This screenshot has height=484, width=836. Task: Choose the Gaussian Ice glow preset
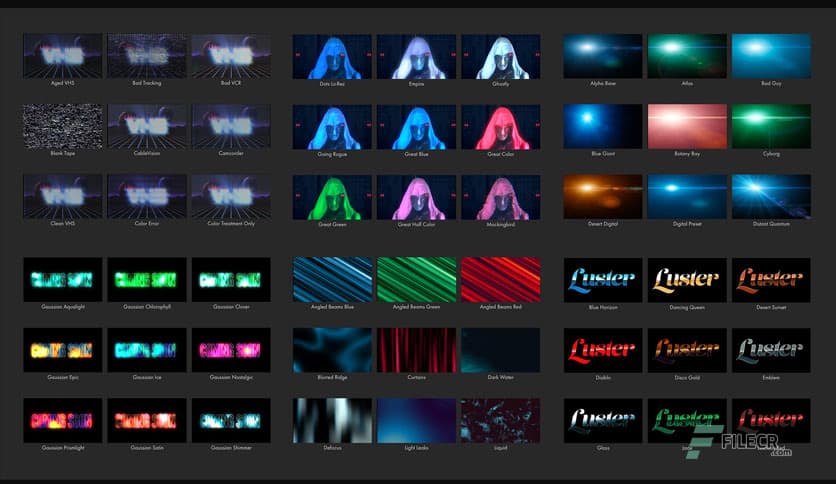click(147, 350)
